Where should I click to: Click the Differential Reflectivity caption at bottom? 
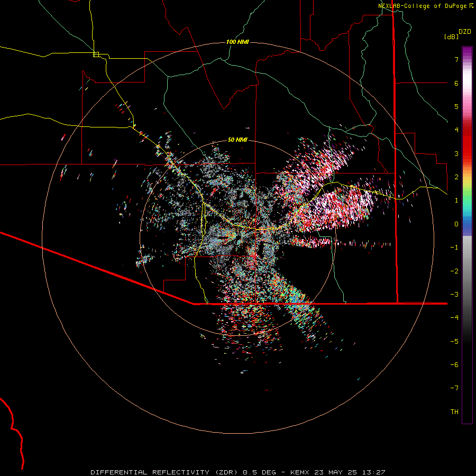tap(237, 472)
